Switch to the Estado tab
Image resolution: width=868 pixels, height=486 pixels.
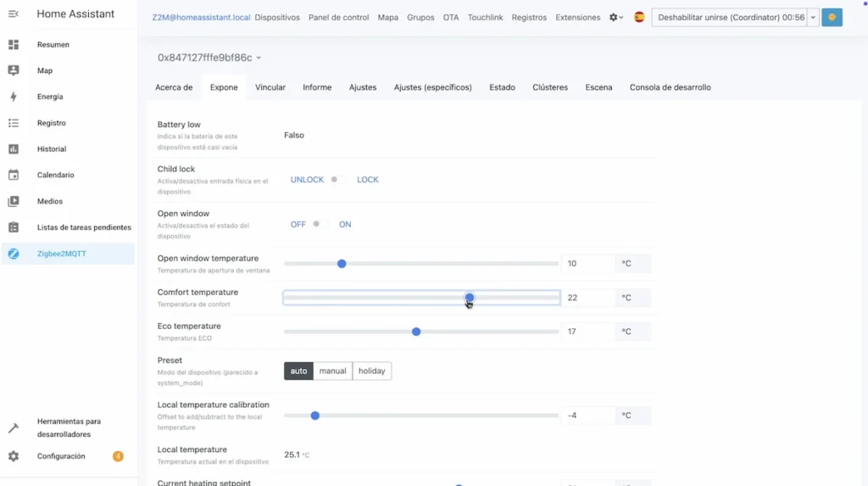point(502,87)
